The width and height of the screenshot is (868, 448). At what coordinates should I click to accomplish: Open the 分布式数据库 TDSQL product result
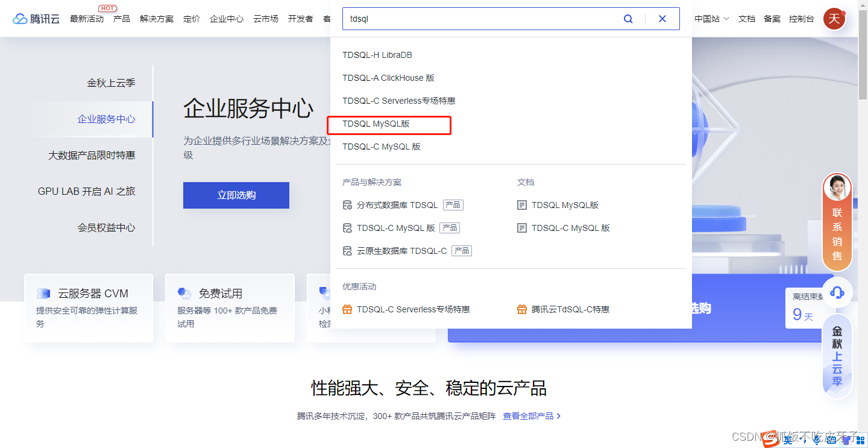coord(397,205)
